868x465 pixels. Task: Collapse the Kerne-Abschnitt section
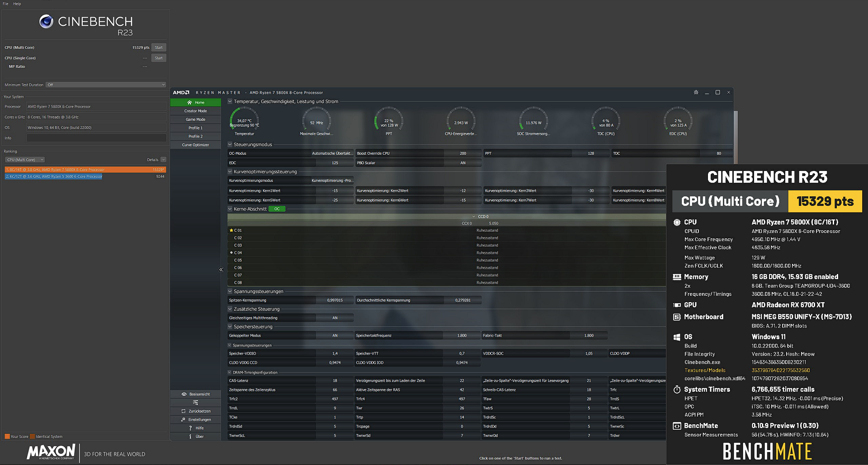(x=230, y=209)
